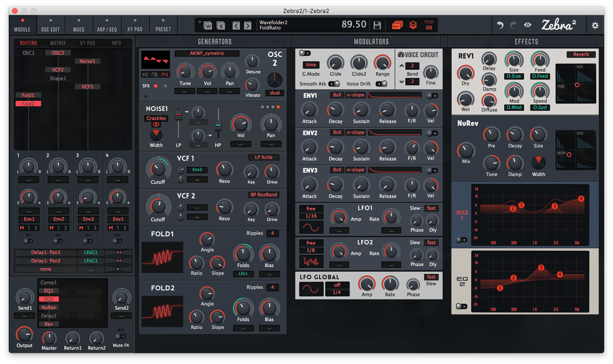Open the G.Mode time dropdown
This screenshot has height=364, width=613.
click(x=311, y=65)
